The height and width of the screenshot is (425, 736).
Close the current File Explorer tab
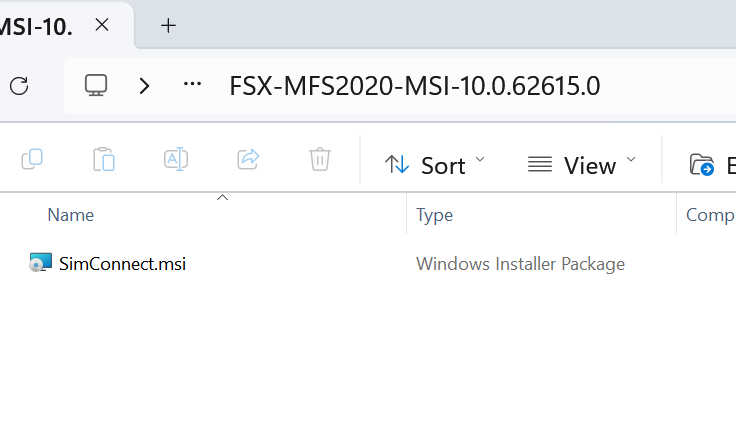coord(101,26)
